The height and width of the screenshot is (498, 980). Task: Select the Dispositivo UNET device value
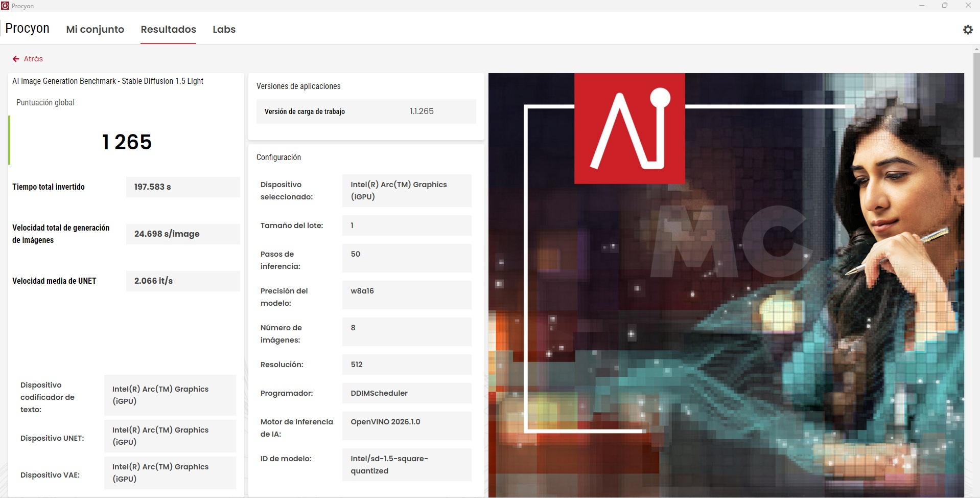coord(170,436)
